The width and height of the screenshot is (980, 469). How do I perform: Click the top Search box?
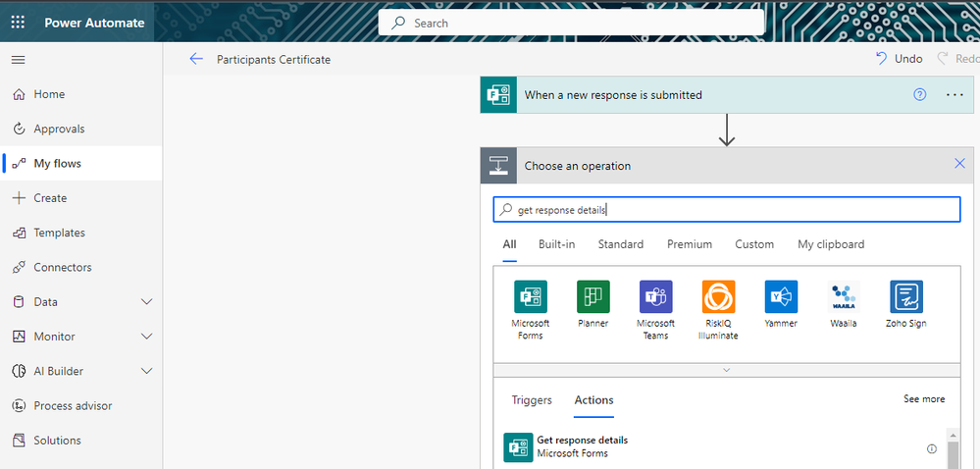[571, 24]
